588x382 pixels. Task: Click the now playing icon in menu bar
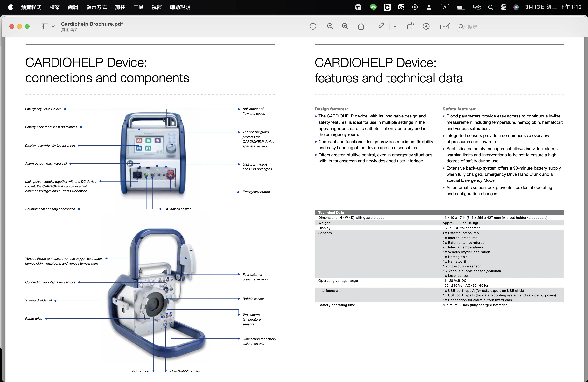[x=415, y=7]
